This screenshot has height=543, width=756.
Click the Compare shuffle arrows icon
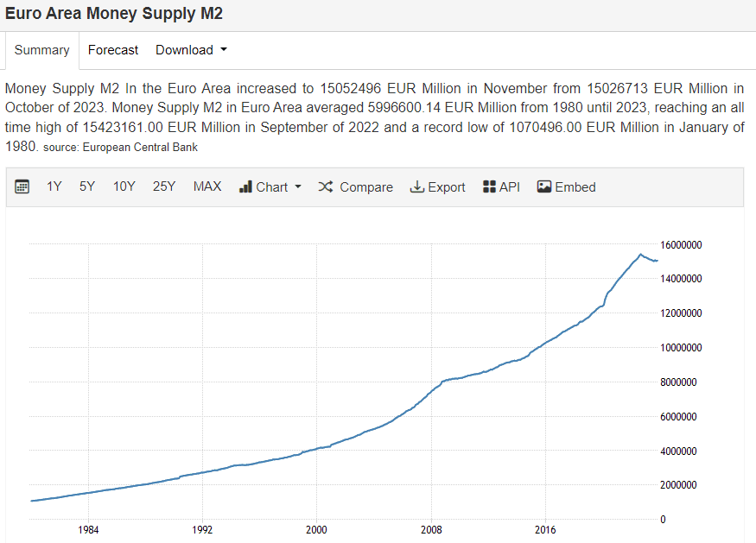326,187
